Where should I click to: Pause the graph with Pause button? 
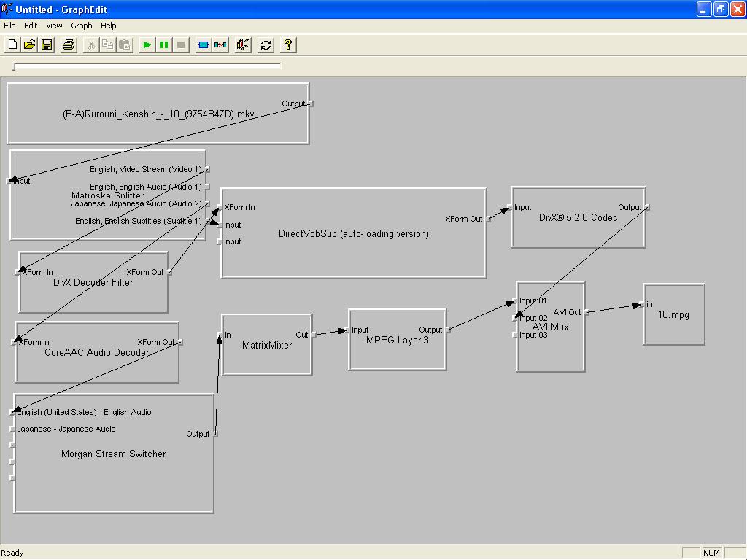164,44
